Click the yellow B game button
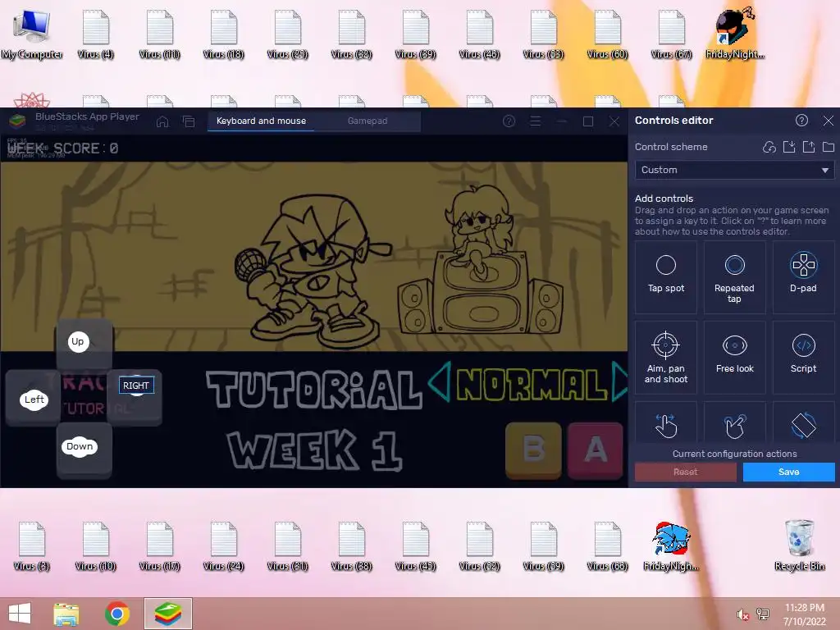840x630 pixels. click(x=533, y=450)
